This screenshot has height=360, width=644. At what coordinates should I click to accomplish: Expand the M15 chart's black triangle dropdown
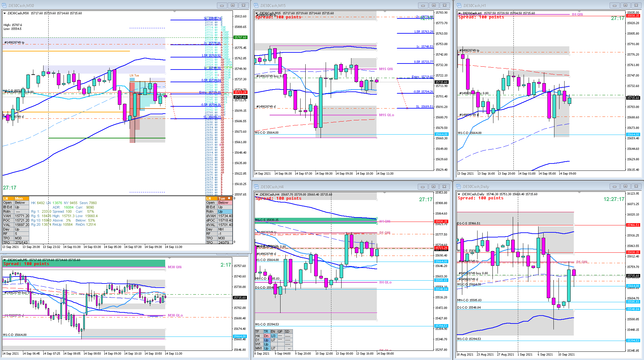257,13
